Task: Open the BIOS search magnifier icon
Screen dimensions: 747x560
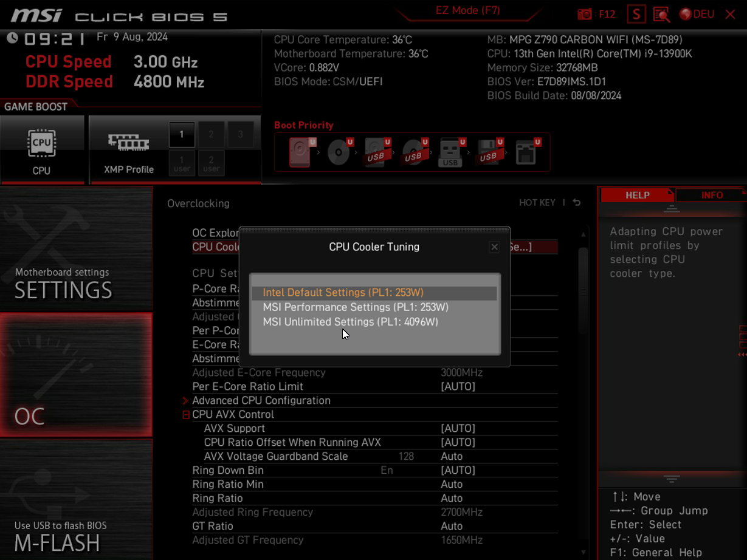Action: point(661,14)
